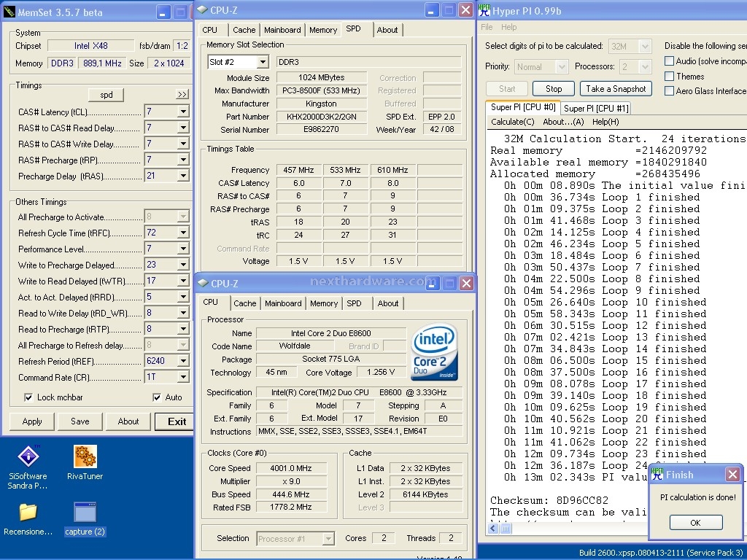Click the spd button in MemSet Timings
This screenshot has height=560, width=747.
[x=107, y=94]
